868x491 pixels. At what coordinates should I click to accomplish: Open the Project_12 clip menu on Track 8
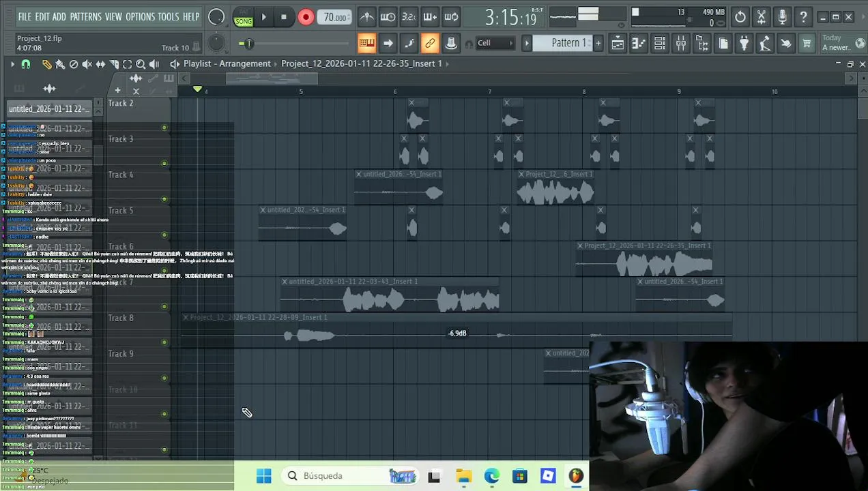point(186,317)
